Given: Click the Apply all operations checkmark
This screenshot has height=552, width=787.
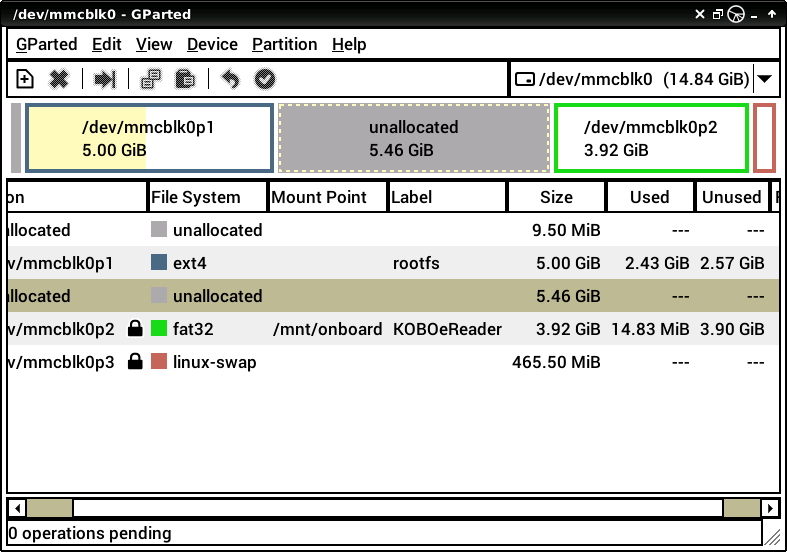Looking at the screenshot, I should coord(265,79).
